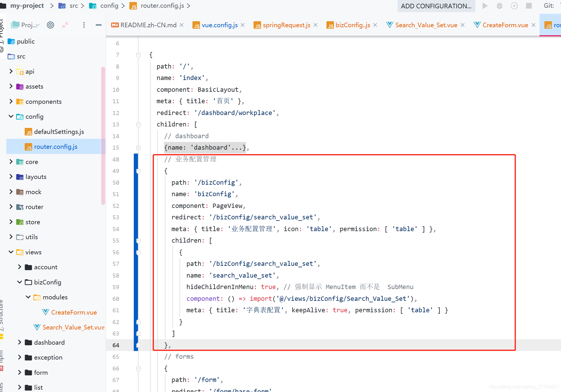Close the springRequest.js tab

315,25
